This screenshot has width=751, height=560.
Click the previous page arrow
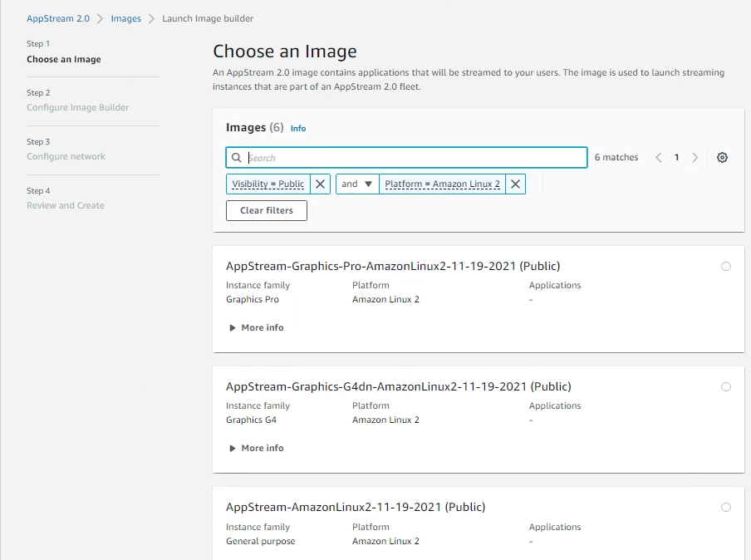coord(658,157)
